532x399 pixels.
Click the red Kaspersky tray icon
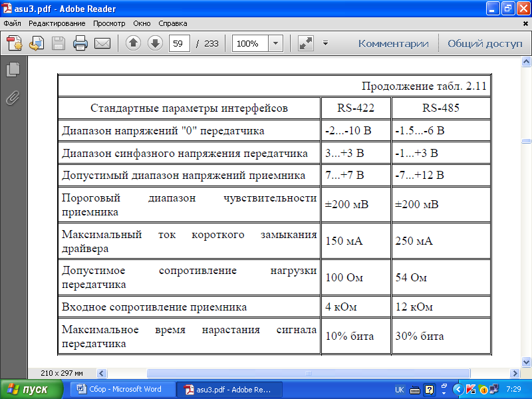click(x=471, y=390)
